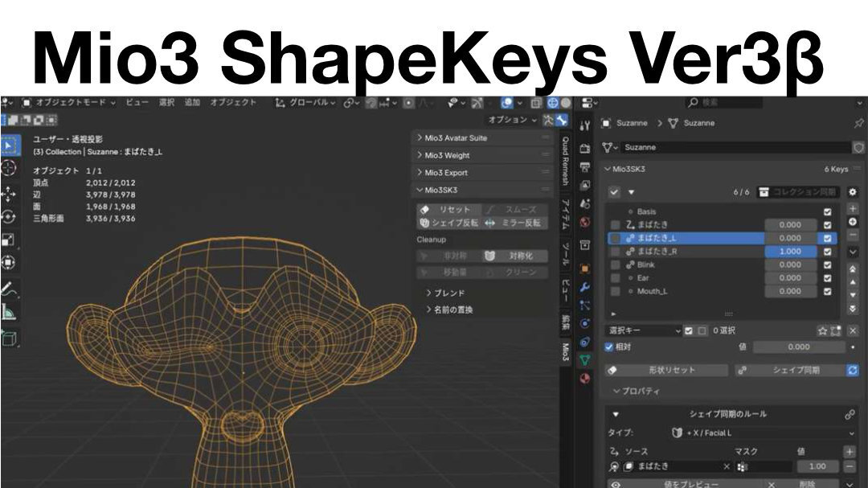This screenshot has height=488, width=868.
Task: Expand the Mio3 Weight panel
Action: [x=483, y=155]
